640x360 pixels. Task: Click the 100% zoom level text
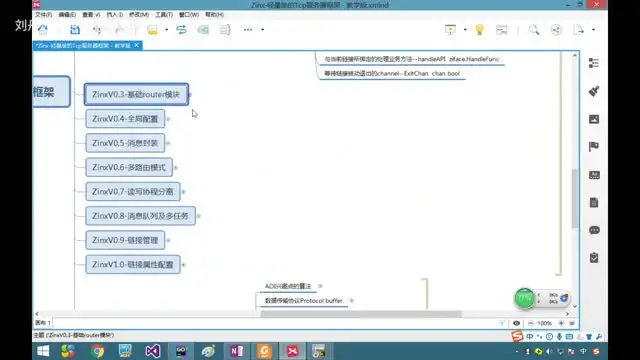click(x=544, y=323)
